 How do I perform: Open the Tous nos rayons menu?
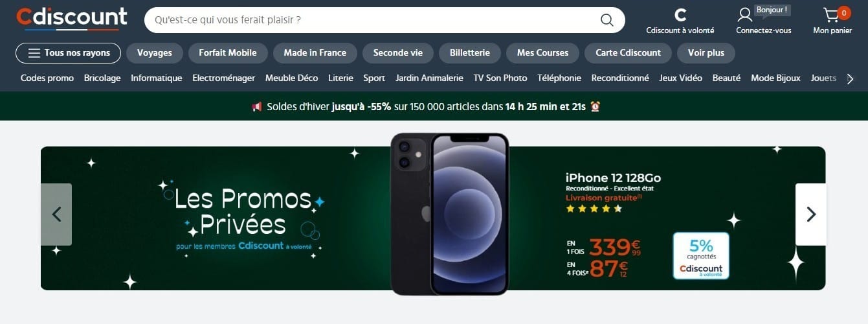coord(68,53)
